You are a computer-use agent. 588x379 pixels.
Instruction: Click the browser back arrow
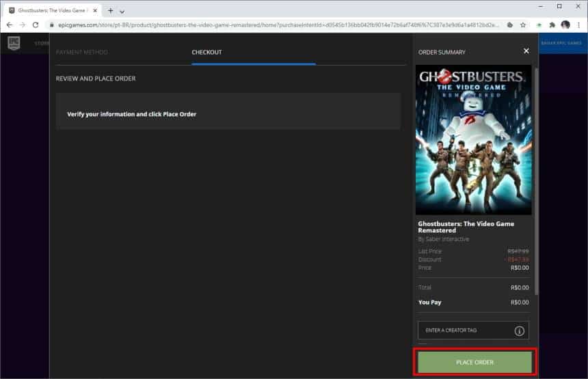point(10,25)
